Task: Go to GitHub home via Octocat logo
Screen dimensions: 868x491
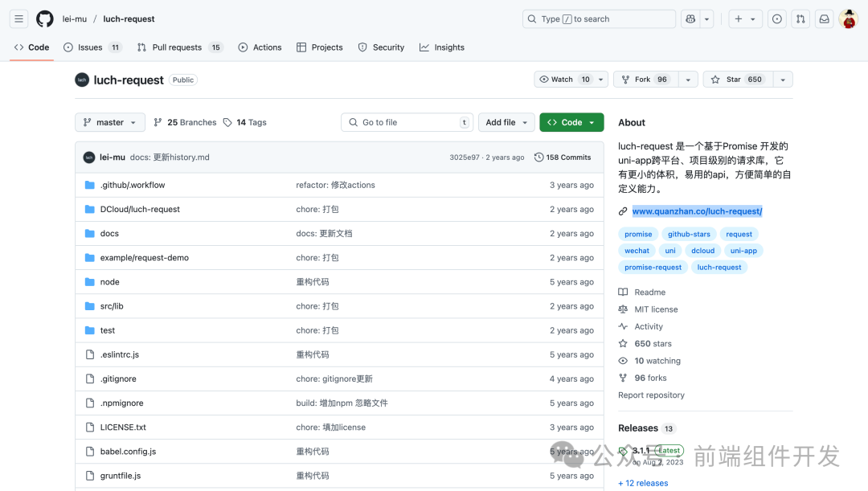Action: 45,18
